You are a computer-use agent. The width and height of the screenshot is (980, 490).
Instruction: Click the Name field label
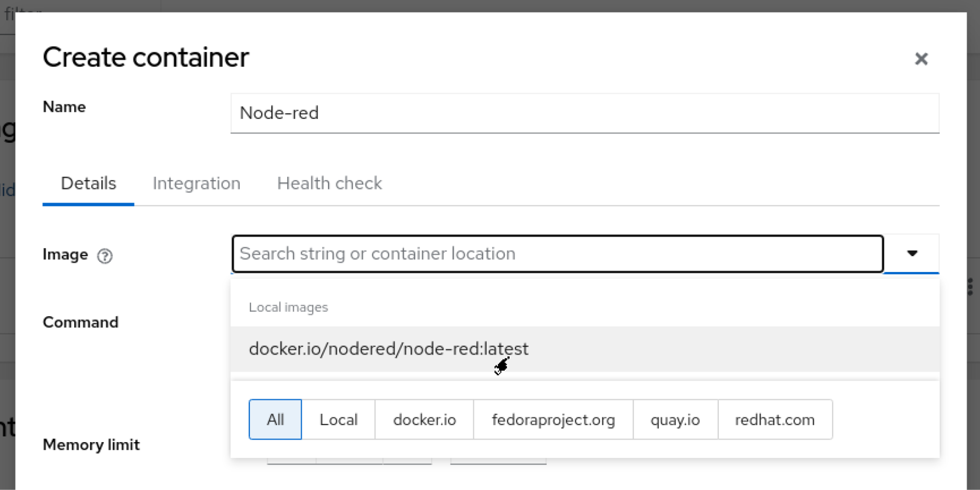click(64, 107)
